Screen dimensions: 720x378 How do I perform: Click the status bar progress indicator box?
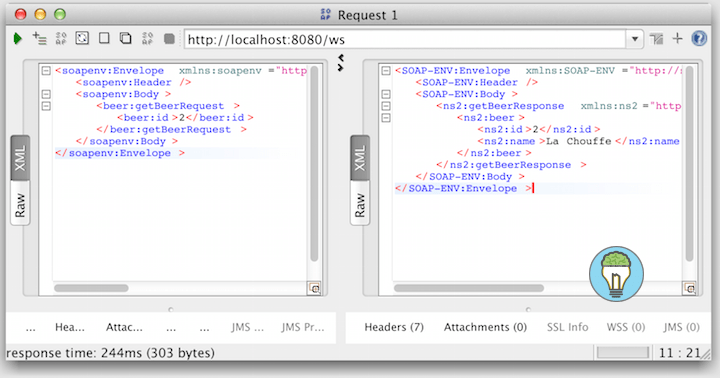623,352
